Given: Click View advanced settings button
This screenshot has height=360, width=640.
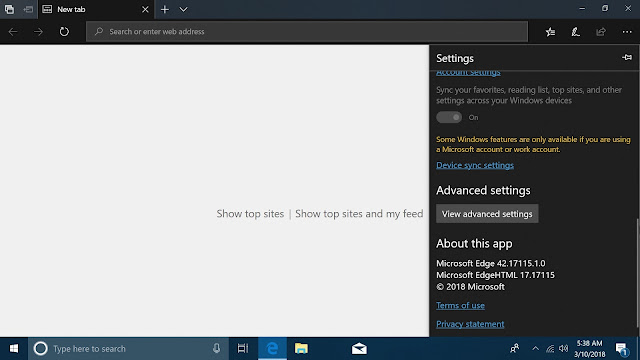Looking at the screenshot, I should (x=487, y=214).
